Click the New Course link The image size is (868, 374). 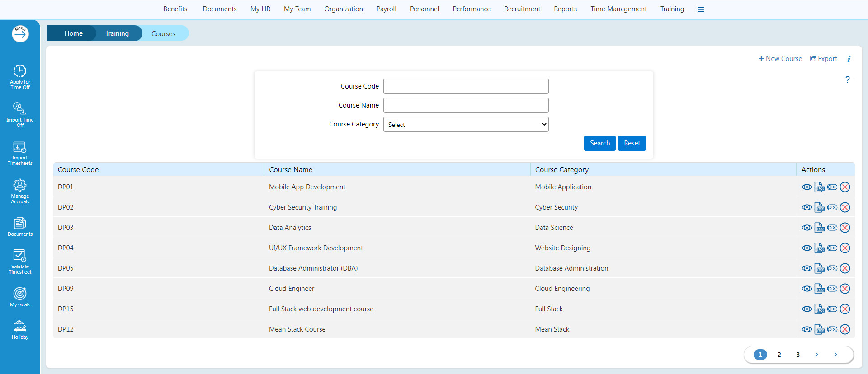click(x=780, y=59)
